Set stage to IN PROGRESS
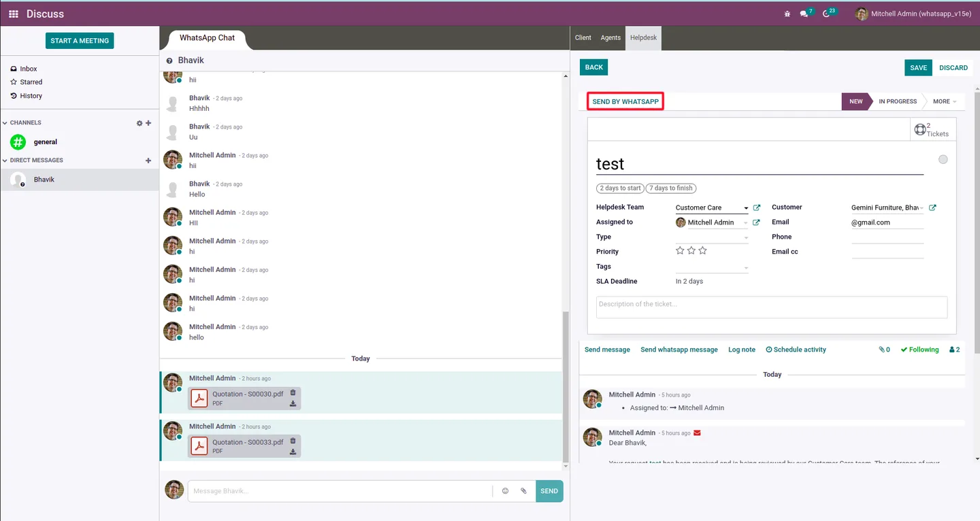The image size is (980, 521). [897, 101]
